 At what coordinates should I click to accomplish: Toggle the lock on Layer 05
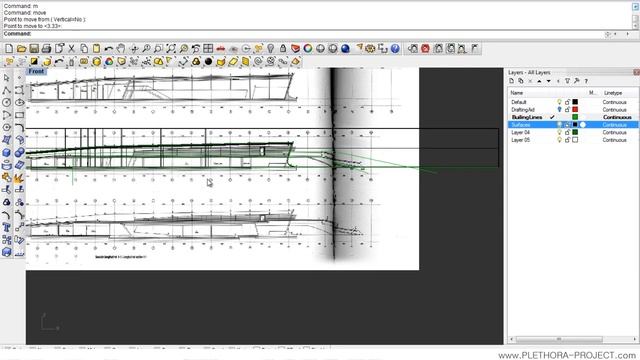pos(567,140)
